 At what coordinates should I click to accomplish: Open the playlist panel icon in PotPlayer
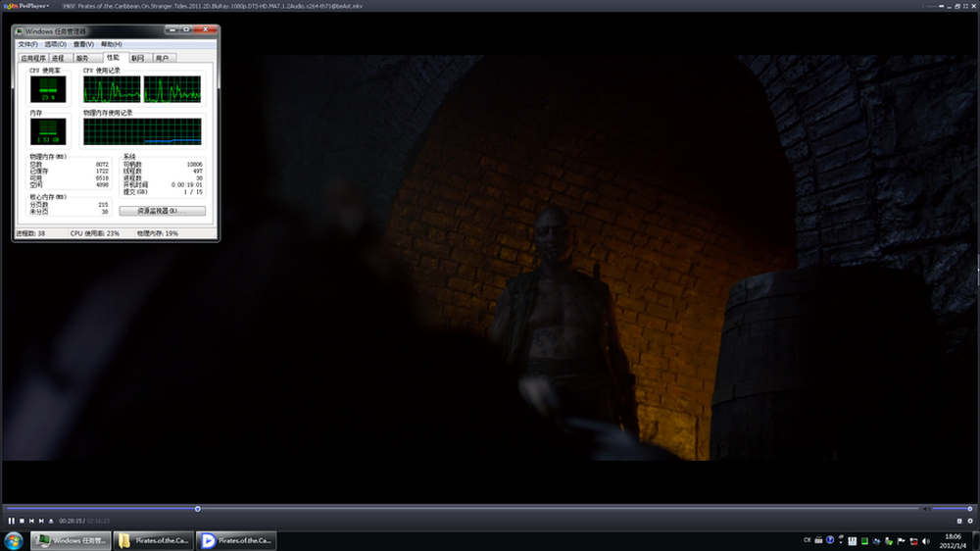[x=959, y=521]
